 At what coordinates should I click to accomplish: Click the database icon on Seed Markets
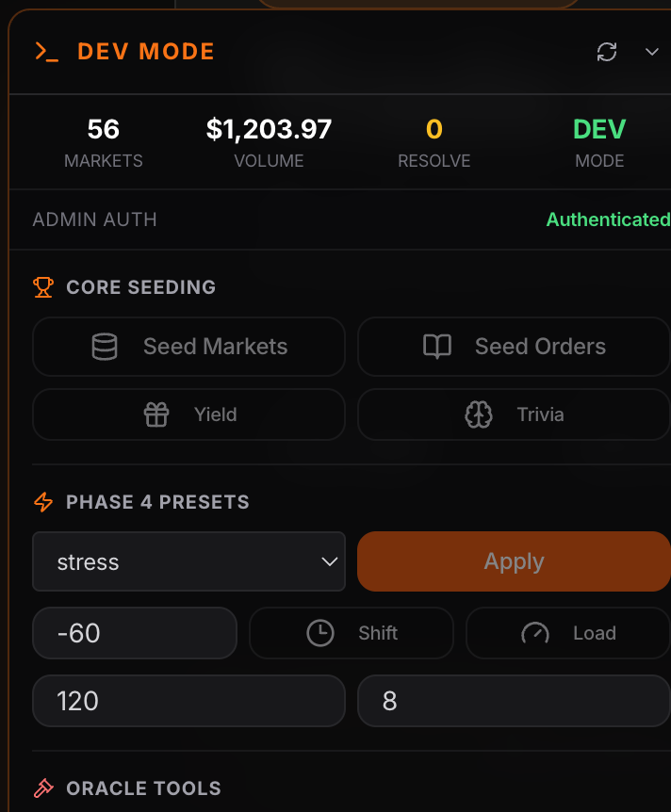pyautogui.click(x=105, y=347)
